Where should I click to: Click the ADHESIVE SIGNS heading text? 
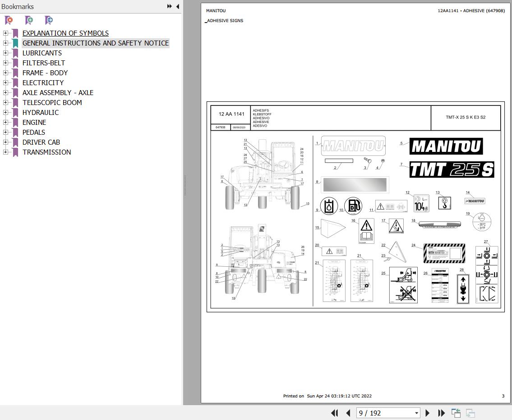tap(225, 21)
